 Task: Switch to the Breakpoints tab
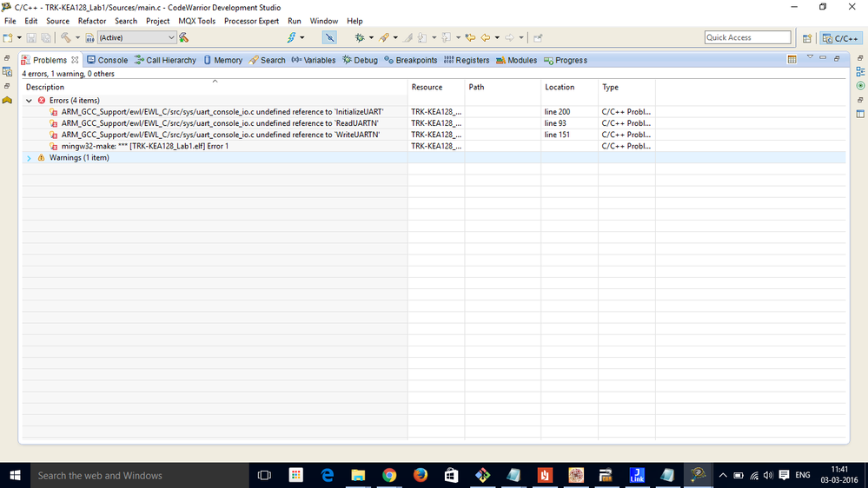(411, 60)
